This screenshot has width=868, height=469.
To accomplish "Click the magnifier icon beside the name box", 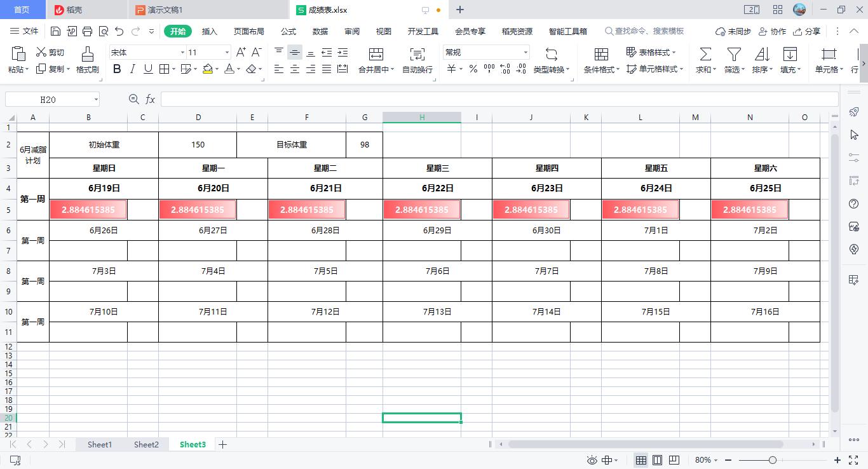I will pos(133,99).
